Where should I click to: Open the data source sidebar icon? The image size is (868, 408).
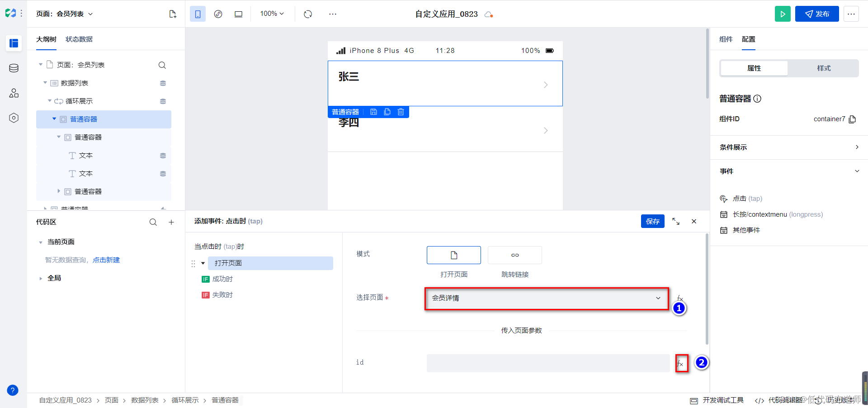(x=14, y=68)
